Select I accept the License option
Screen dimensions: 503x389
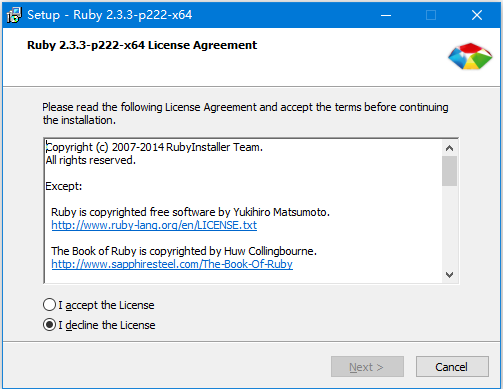click(x=99, y=305)
